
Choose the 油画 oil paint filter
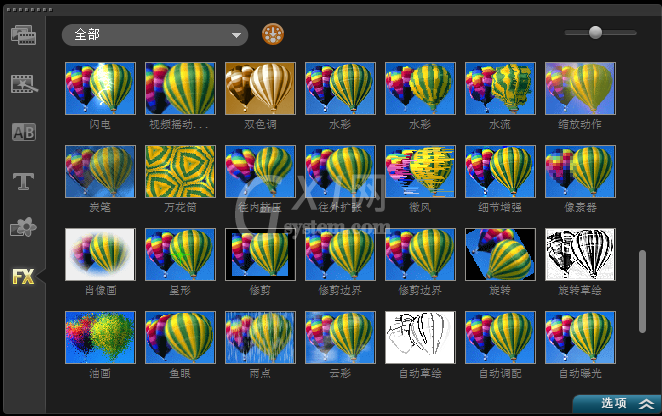click(x=100, y=337)
